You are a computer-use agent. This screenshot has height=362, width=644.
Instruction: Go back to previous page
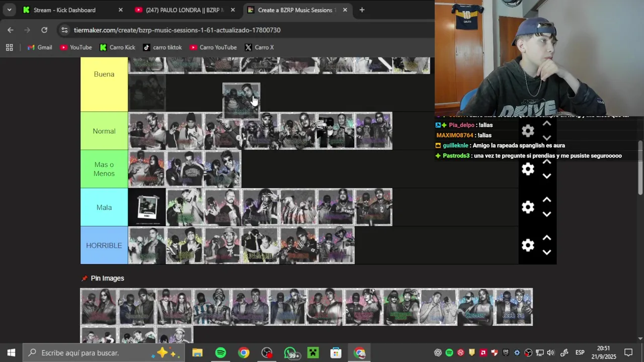tap(11, 30)
